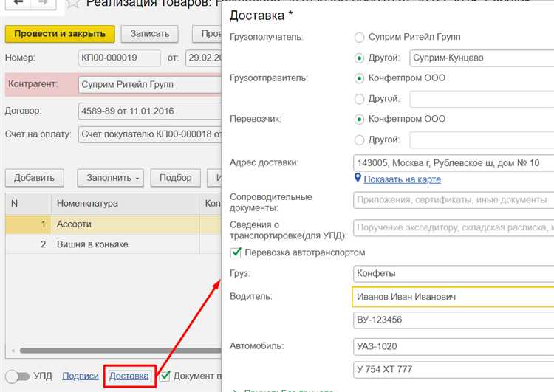Edit driver license field ВУ-123456
The height and width of the screenshot is (392, 554).
pos(454,320)
